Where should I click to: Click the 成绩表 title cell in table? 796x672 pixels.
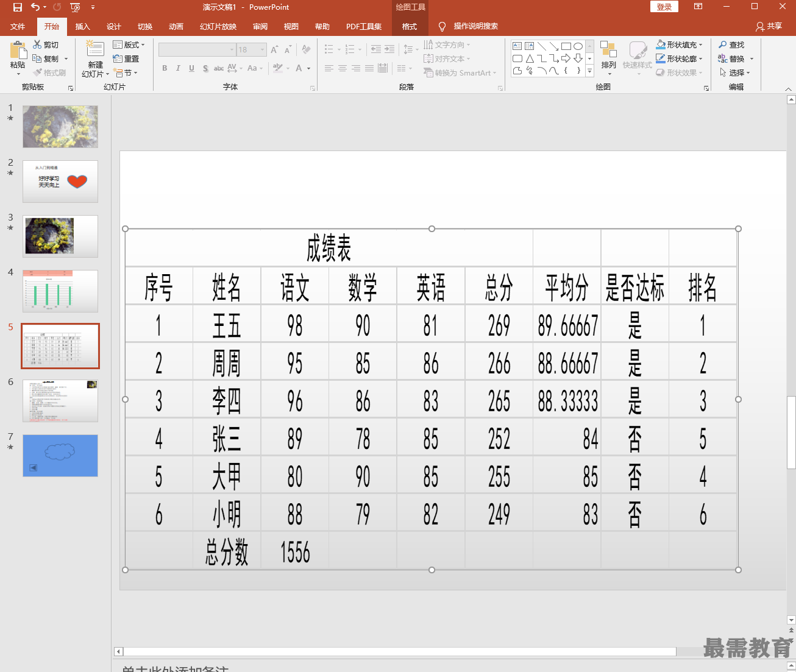329,248
